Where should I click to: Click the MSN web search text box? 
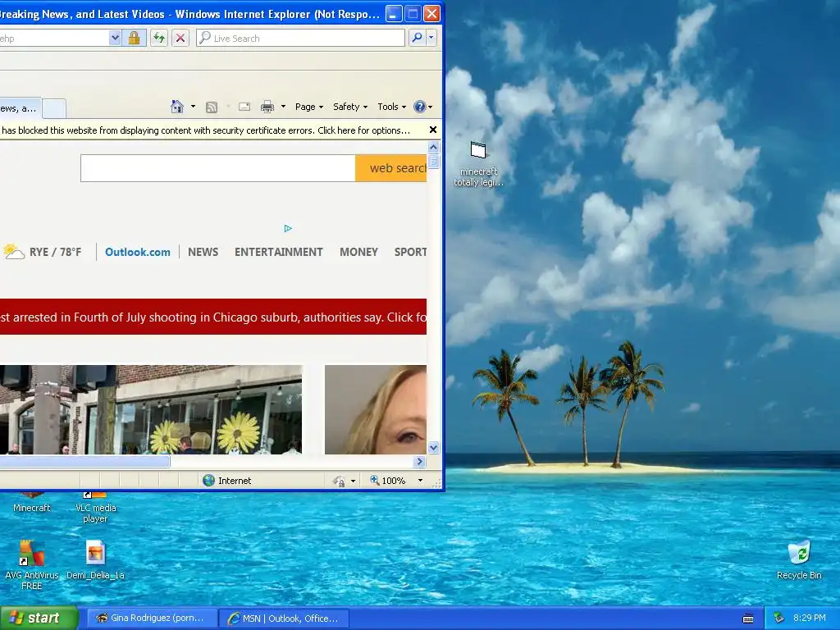pyautogui.click(x=217, y=168)
